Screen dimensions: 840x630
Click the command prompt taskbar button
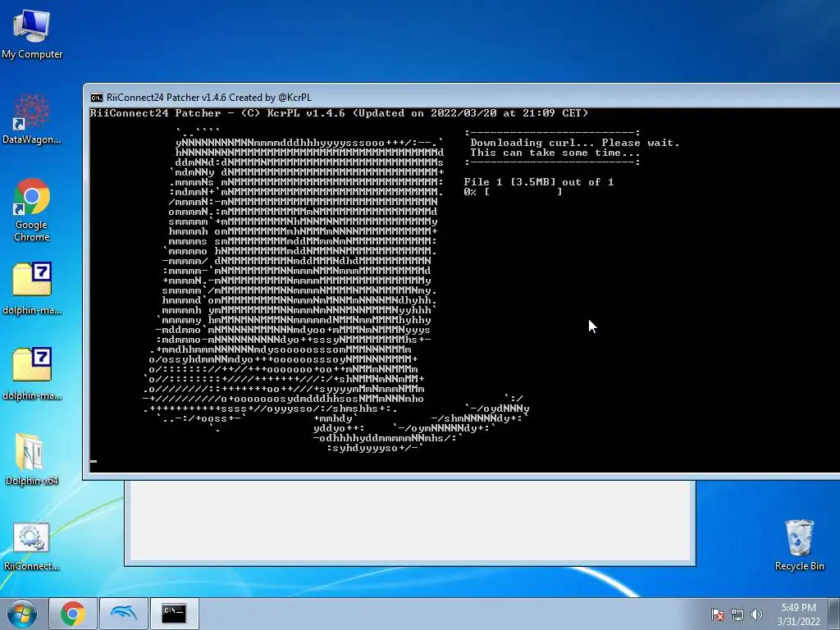(174, 614)
